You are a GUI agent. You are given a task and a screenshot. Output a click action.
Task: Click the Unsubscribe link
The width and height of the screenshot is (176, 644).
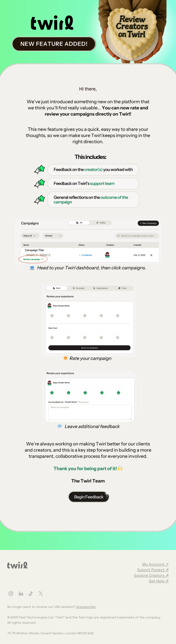[86, 607]
